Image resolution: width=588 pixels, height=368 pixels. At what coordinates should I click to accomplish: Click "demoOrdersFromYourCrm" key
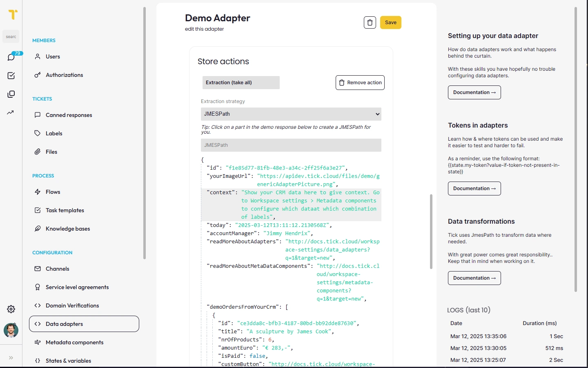coord(243,307)
